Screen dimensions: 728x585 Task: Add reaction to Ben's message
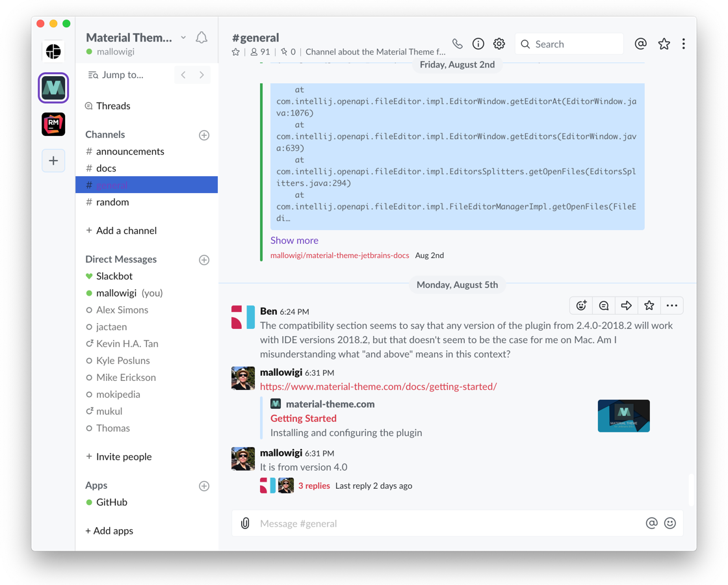click(x=581, y=305)
